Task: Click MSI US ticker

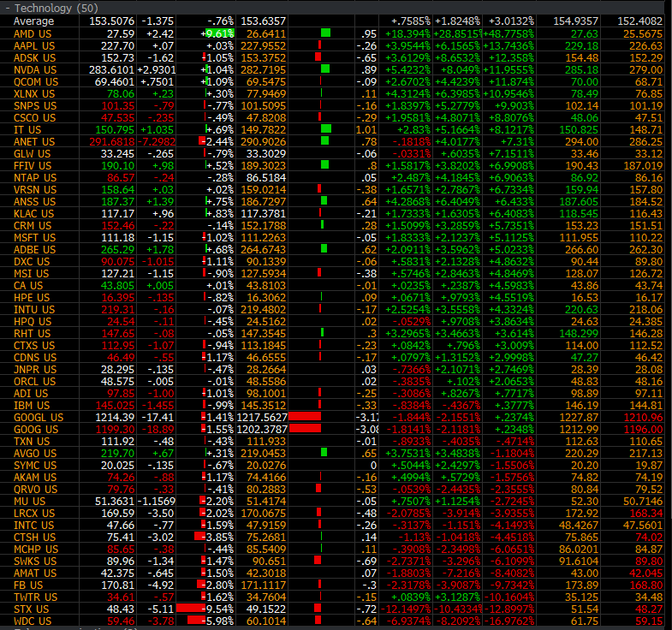Action: pyautogui.click(x=32, y=274)
